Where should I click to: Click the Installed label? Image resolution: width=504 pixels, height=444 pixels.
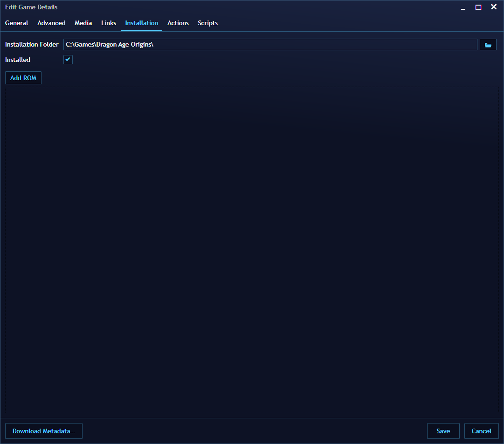[18, 60]
